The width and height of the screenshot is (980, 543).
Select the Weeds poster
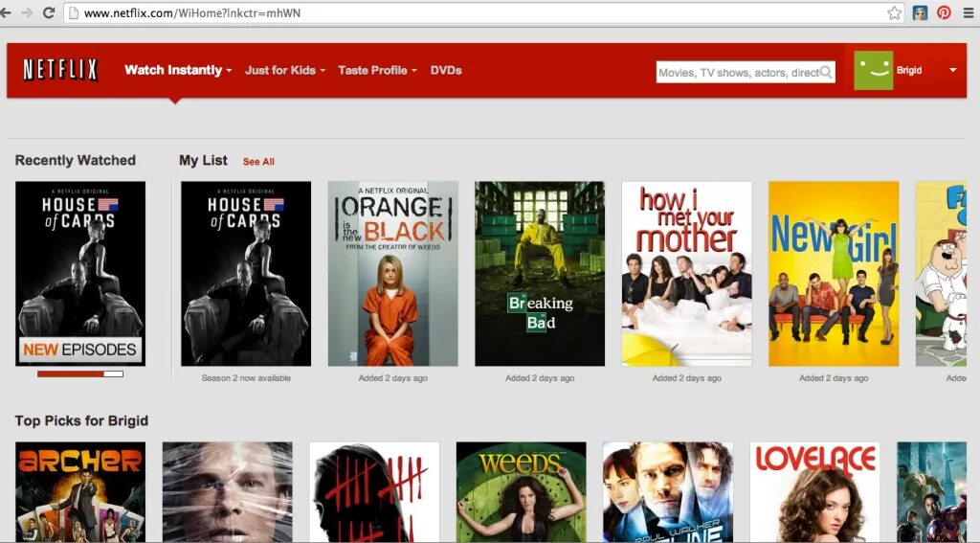[522, 492]
